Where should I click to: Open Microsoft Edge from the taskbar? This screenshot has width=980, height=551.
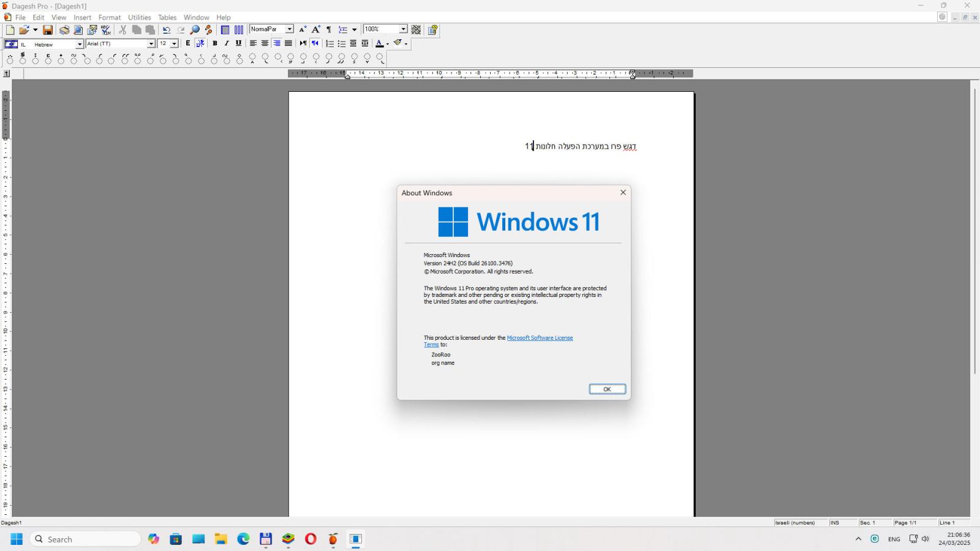click(243, 539)
